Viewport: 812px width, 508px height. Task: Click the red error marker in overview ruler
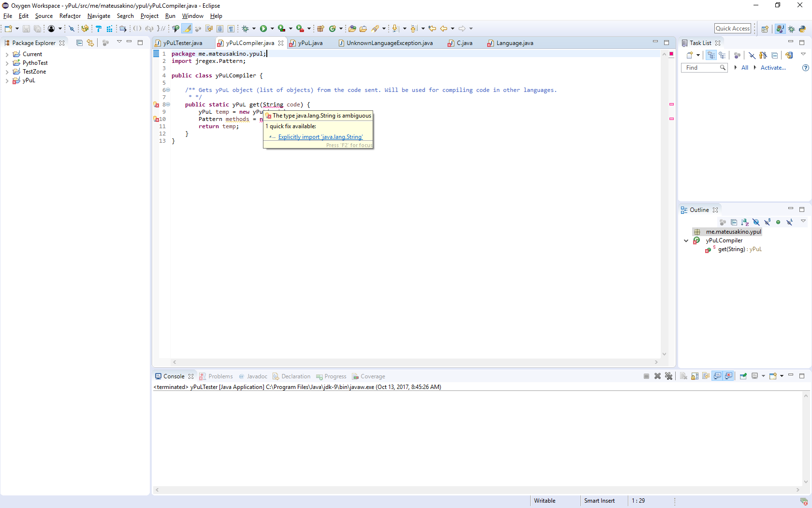(x=671, y=104)
